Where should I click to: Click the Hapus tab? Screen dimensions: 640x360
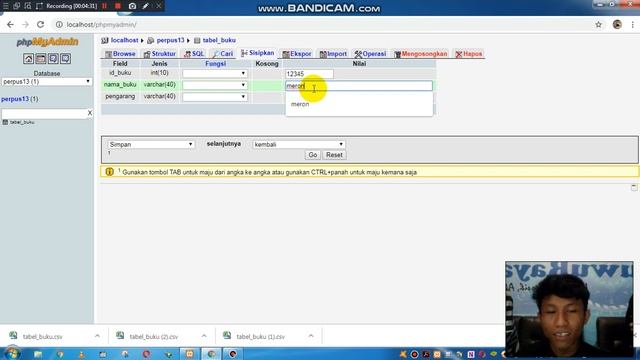[469, 54]
